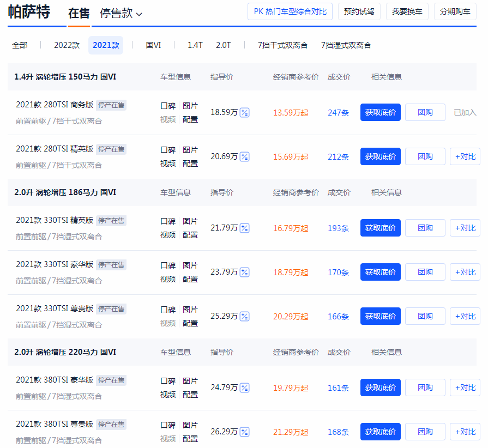Click the 帕萨特 series title
This screenshot has width=488, height=448.
tap(29, 12)
